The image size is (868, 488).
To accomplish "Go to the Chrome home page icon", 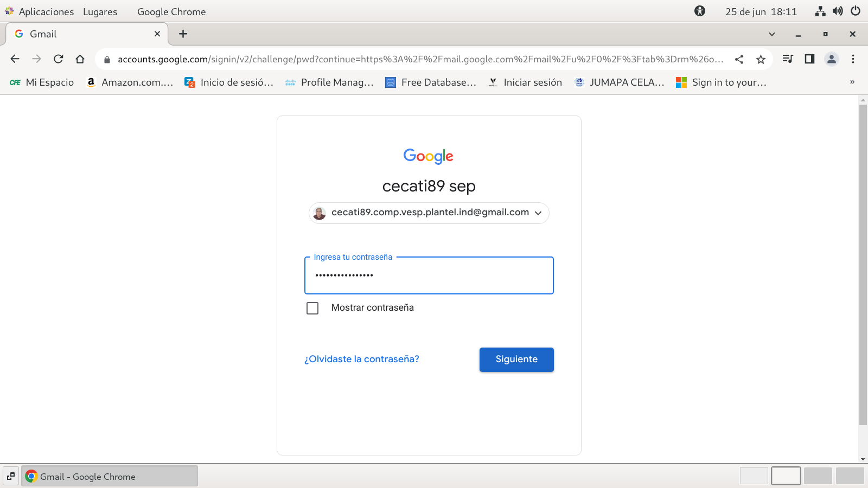I will coord(80,59).
